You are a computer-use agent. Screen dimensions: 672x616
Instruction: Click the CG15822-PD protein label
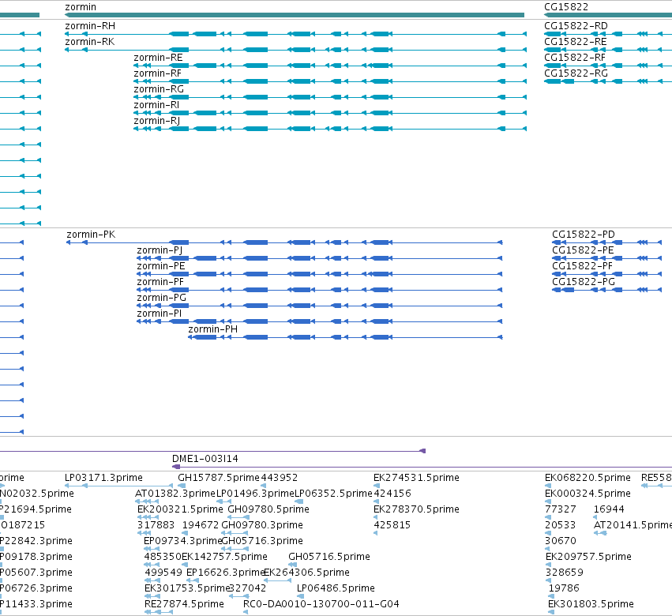coord(584,235)
